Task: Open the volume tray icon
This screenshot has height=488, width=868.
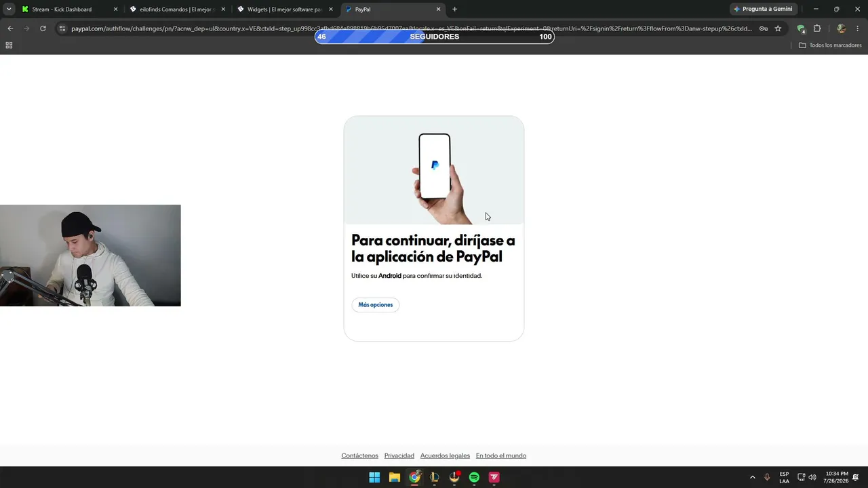Action: coord(812,477)
